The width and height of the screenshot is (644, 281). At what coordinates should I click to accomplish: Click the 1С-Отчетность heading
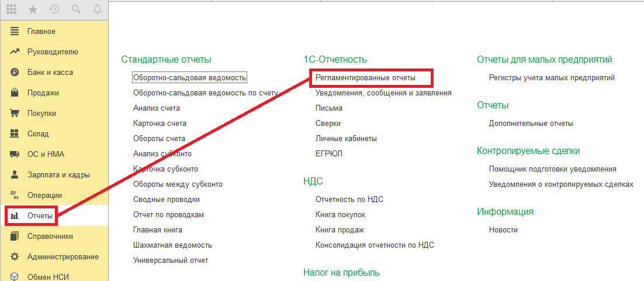click(335, 60)
